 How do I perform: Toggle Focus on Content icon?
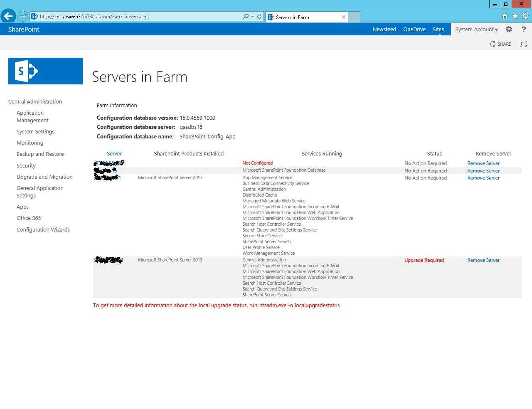click(x=523, y=44)
